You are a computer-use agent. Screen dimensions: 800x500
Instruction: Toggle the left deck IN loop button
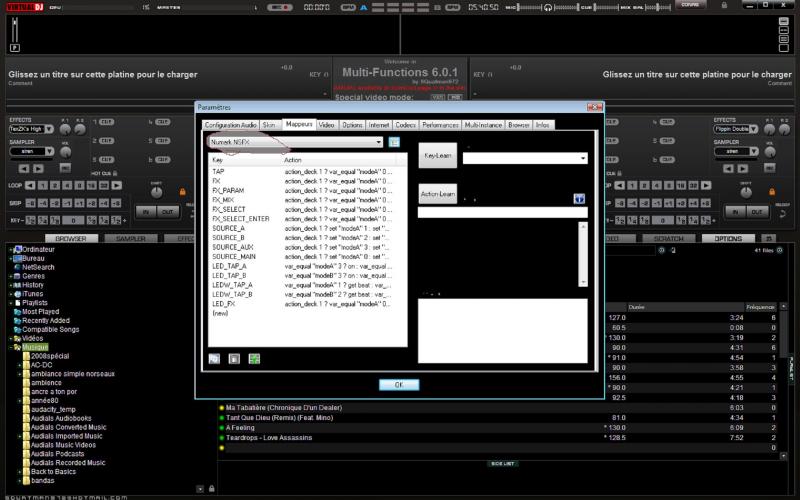(146, 211)
